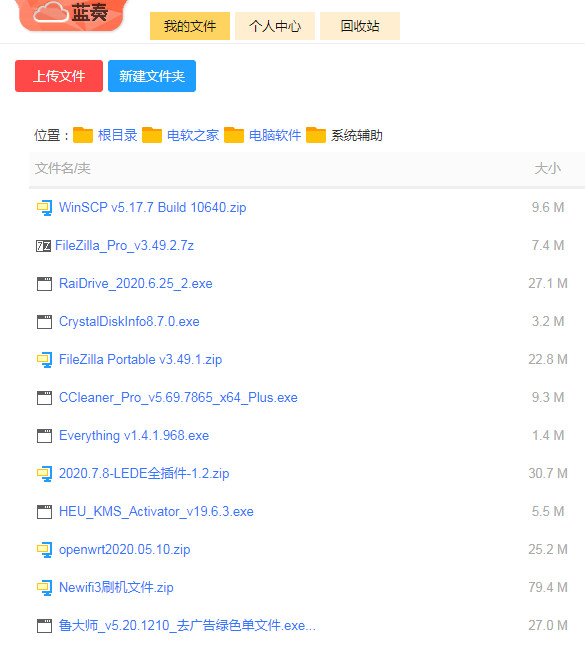Click the 上传文件 button
This screenshot has width=585, height=652.
click(x=59, y=76)
